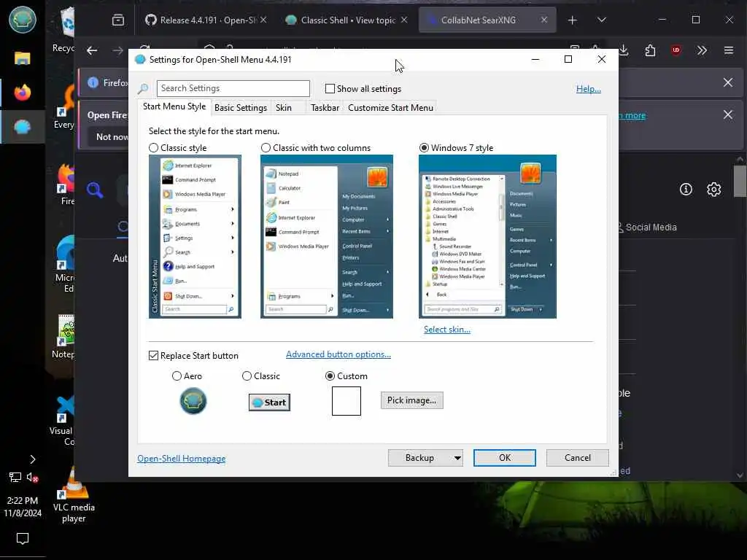This screenshot has width=747, height=560.
Task: Click the SearXNG magnifier search icon
Action: tap(95, 190)
